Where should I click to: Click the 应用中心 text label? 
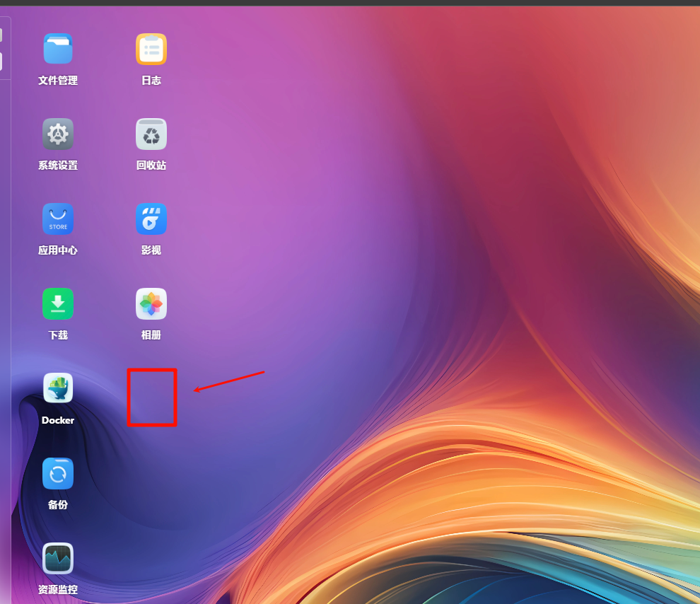(58, 250)
